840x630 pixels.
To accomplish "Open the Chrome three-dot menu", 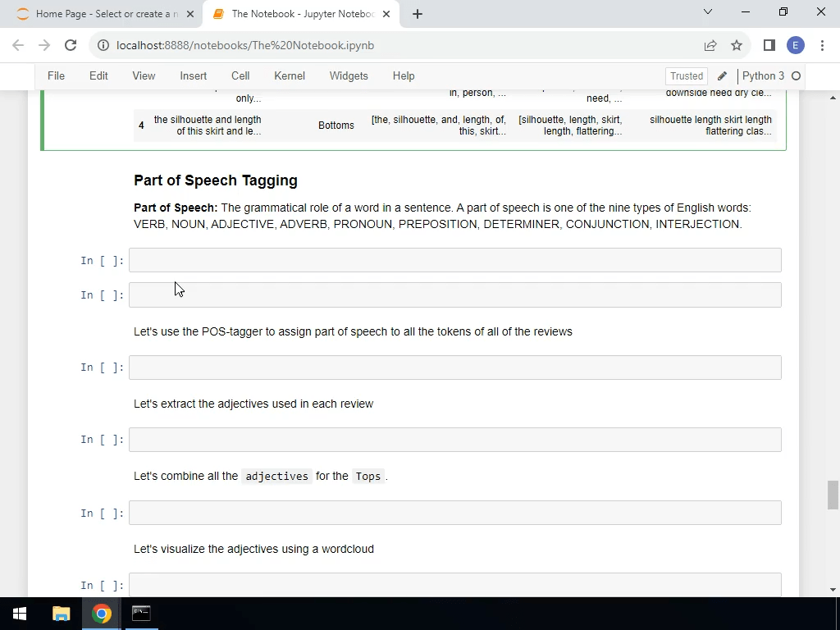I will tap(823, 46).
